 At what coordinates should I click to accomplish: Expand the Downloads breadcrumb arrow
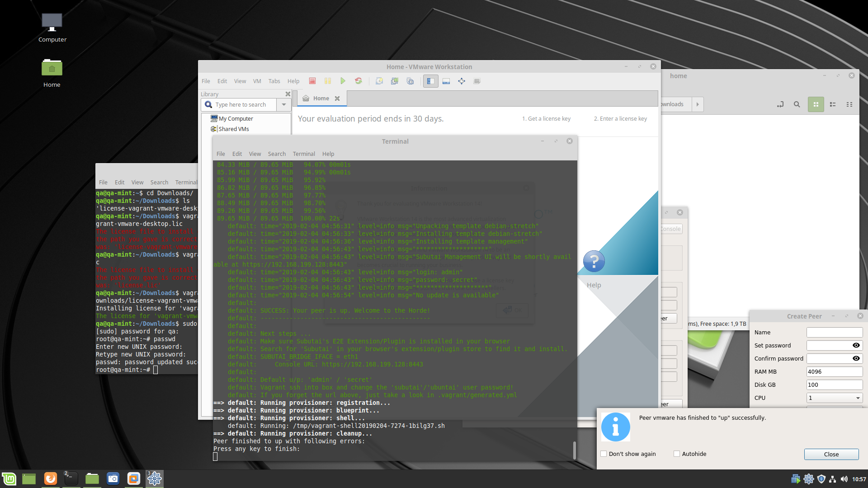698,104
